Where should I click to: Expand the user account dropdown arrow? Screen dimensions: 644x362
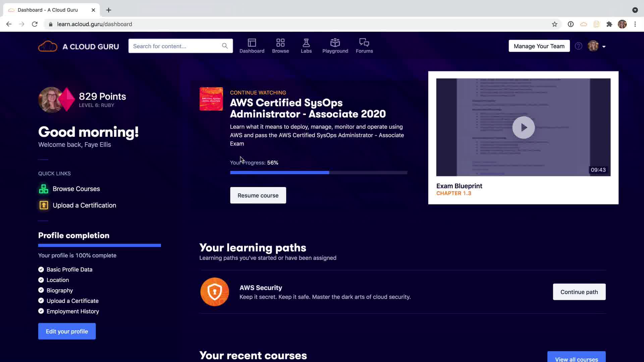(x=604, y=47)
